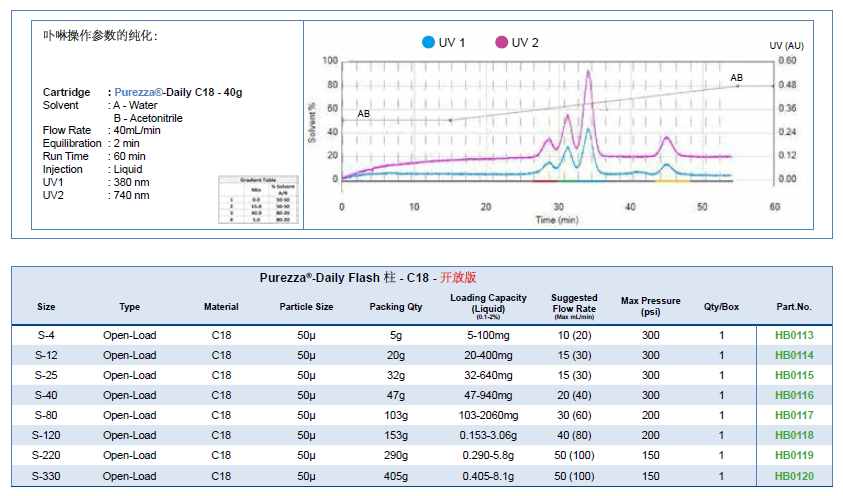This screenshot has width=843, height=496.
Task: Click the red 开放版 title text
Action: tap(458, 277)
